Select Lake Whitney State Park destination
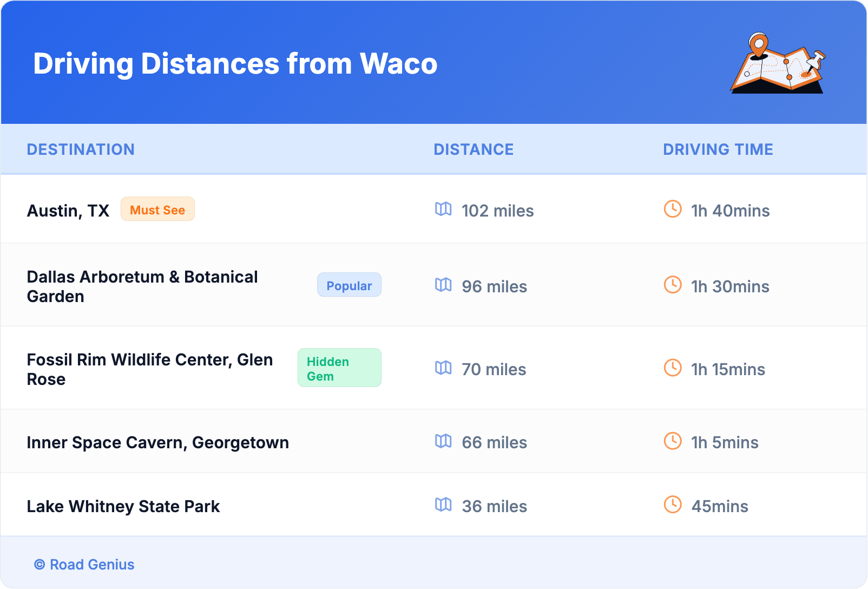 [123, 507]
